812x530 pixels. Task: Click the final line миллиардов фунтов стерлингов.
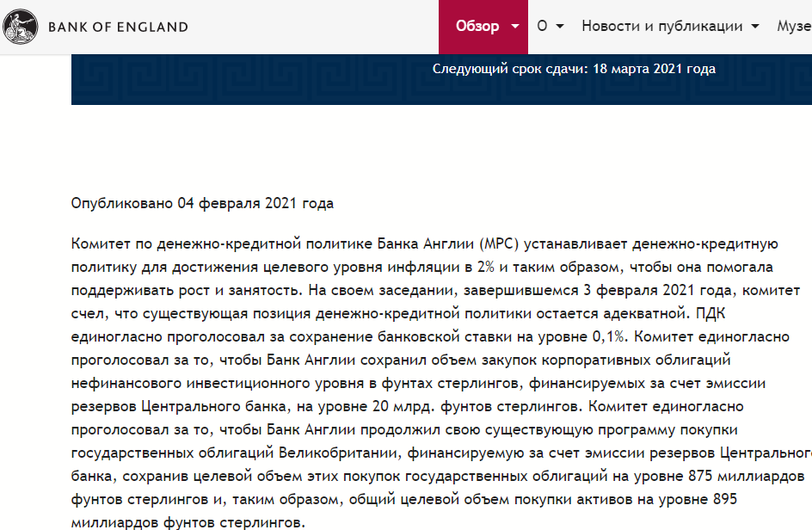(x=188, y=521)
